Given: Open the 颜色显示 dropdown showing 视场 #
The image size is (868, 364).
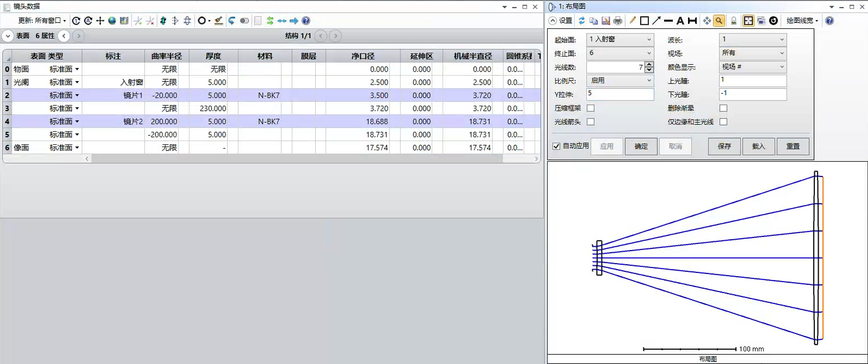Looking at the screenshot, I should [x=753, y=67].
